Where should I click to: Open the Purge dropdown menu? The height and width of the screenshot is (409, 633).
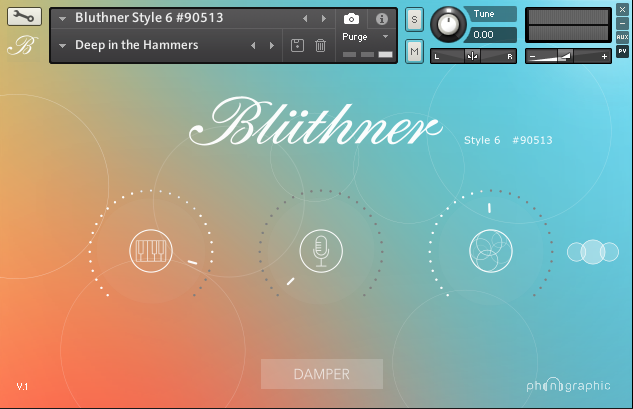coord(365,37)
